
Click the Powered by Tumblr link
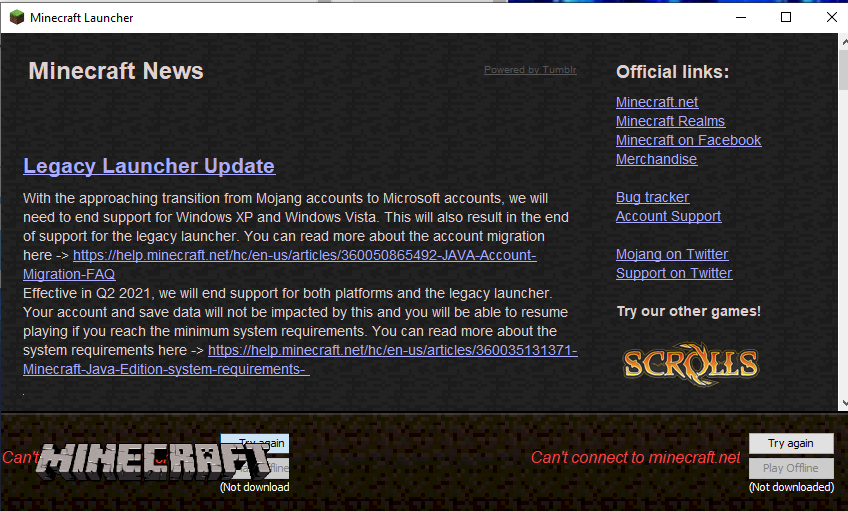click(530, 70)
